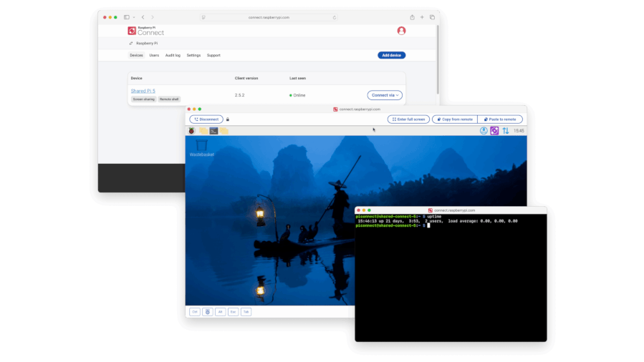Launch the terminal from the Pi taskbar
The width and height of the screenshot is (644, 362).
tap(213, 131)
